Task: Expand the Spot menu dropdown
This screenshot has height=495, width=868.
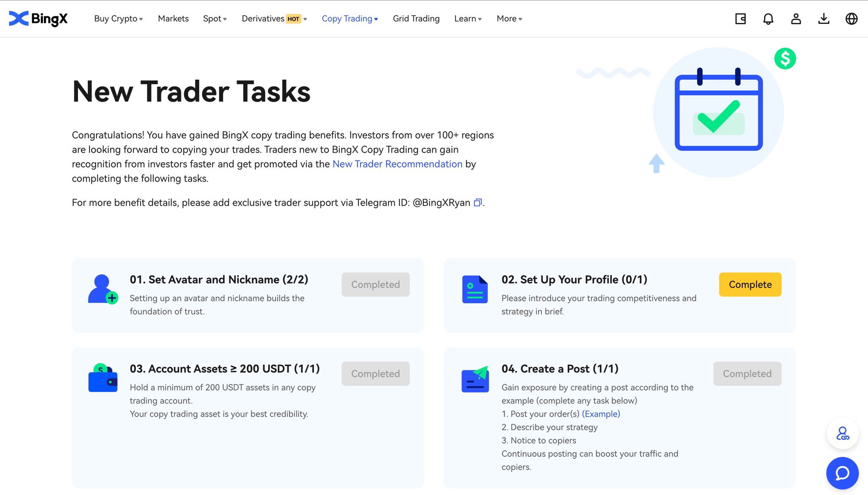Action: [x=214, y=19]
